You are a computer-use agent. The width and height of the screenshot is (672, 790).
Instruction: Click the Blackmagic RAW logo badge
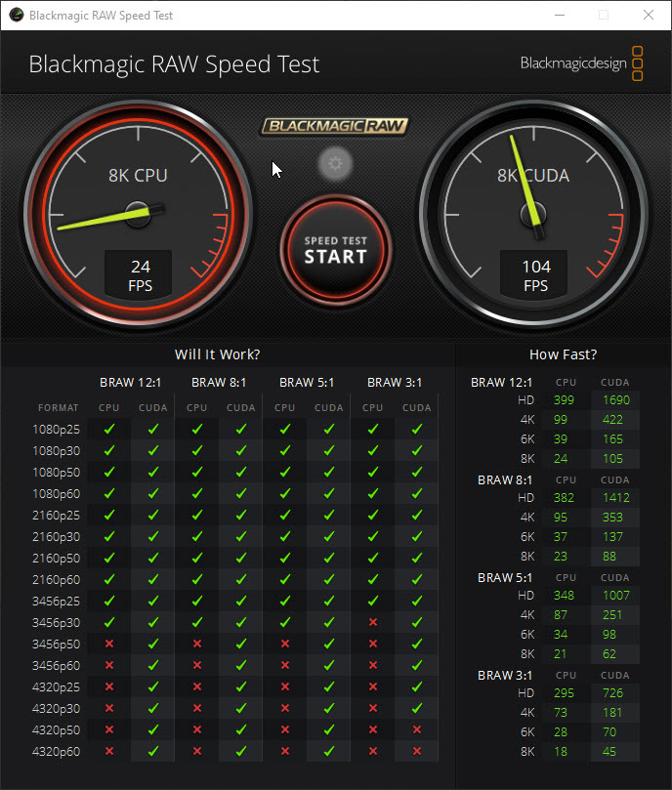click(x=335, y=126)
